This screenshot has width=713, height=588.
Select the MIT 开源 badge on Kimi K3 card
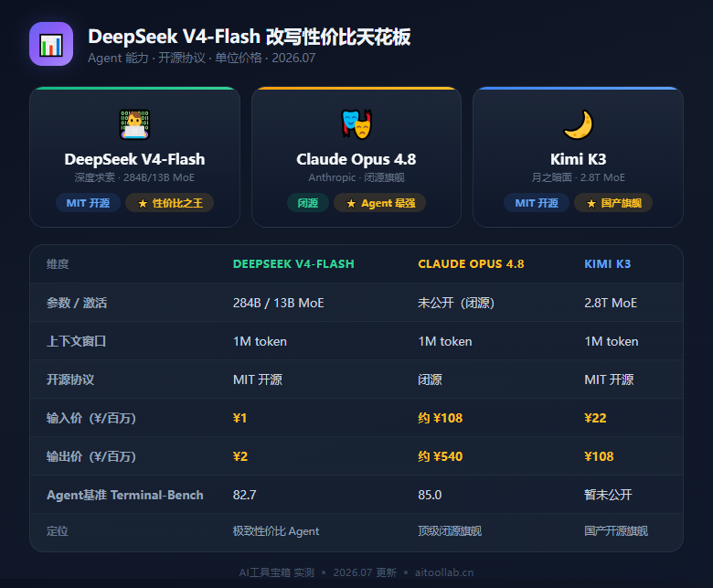point(537,203)
